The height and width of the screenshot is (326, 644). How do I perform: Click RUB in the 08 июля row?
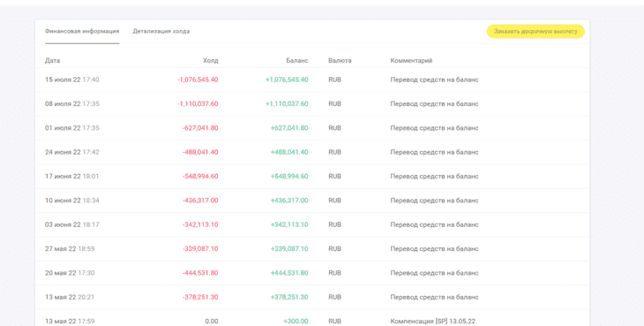tap(334, 104)
